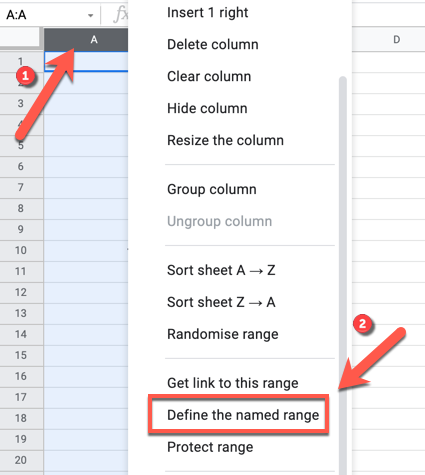Image resolution: width=425 pixels, height=475 pixels.
Task: Select row 14 header
Action: (21, 335)
